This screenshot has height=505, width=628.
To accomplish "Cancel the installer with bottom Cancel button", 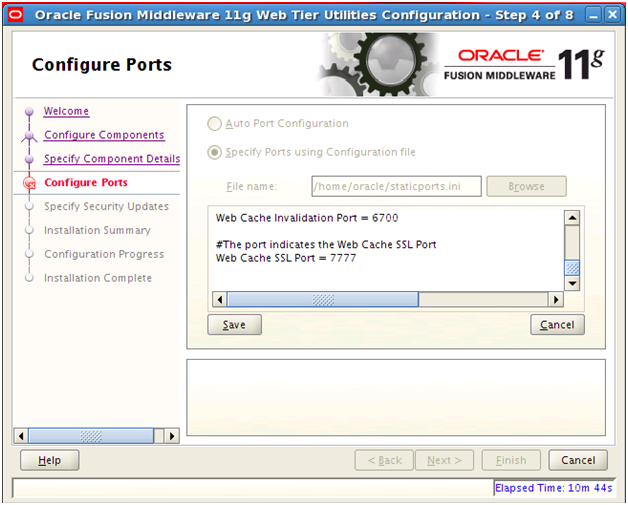I will [x=578, y=460].
